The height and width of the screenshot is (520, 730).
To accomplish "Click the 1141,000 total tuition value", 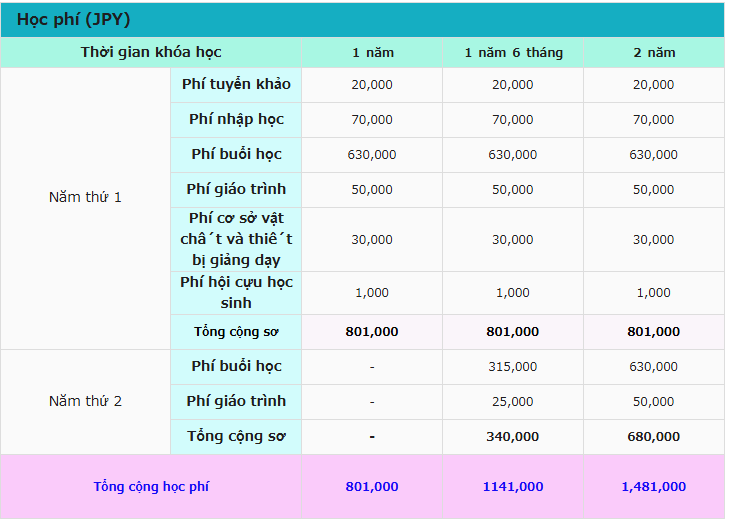I will pyautogui.click(x=513, y=486).
